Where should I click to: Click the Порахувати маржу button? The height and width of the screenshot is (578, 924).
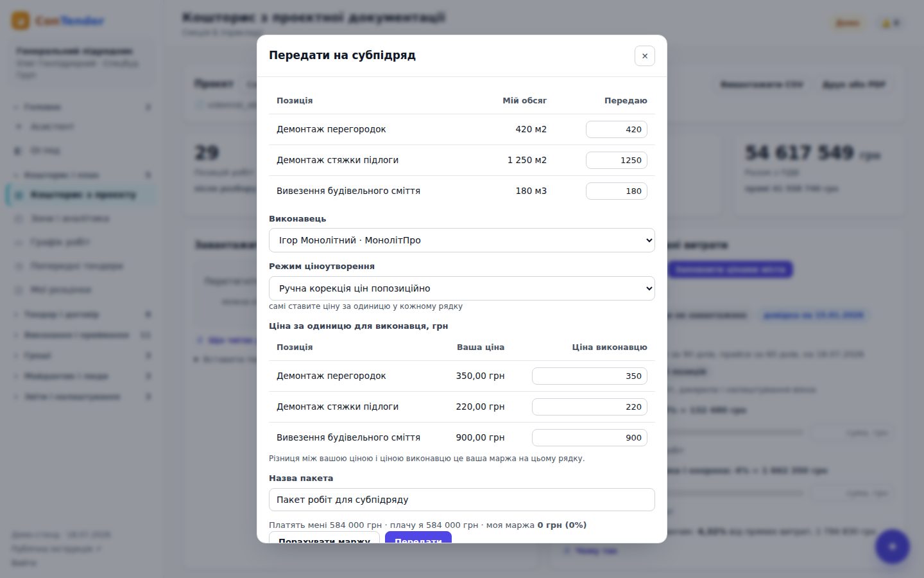324,538
